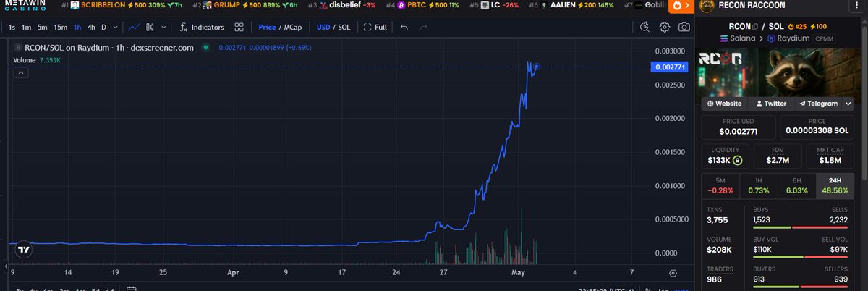The height and width of the screenshot is (291, 868).
Task: Select the 1H stats period tab
Action: [758, 185]
